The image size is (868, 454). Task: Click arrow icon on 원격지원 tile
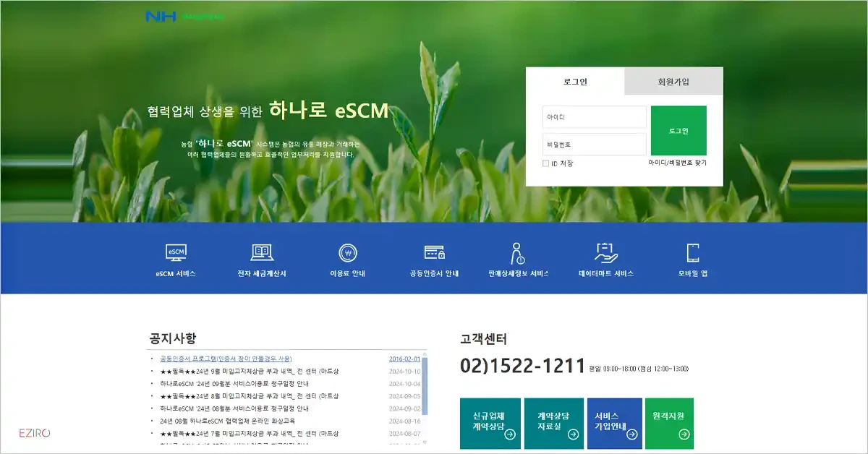684,434
